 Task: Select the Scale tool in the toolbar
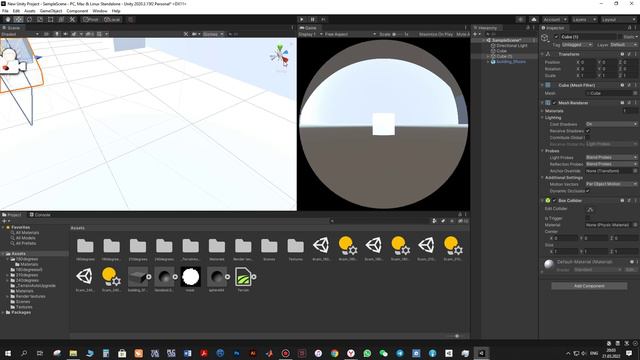click(40, 20)
